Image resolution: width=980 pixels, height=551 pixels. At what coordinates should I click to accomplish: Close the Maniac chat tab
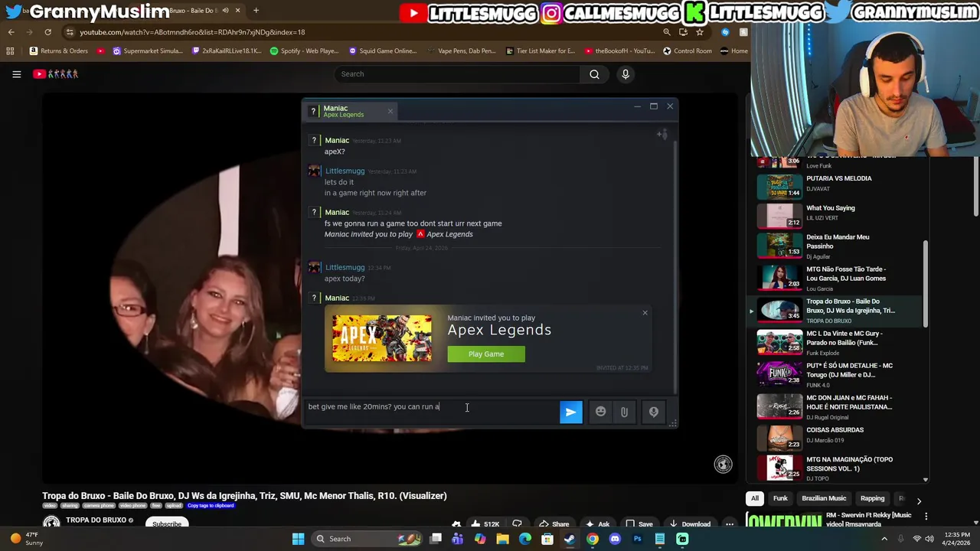coord(390,112)
